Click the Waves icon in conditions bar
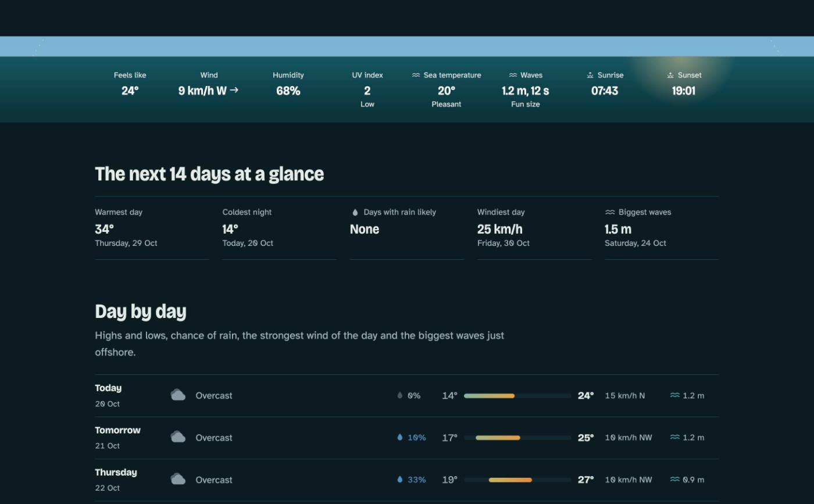 (x=513, y=75)
